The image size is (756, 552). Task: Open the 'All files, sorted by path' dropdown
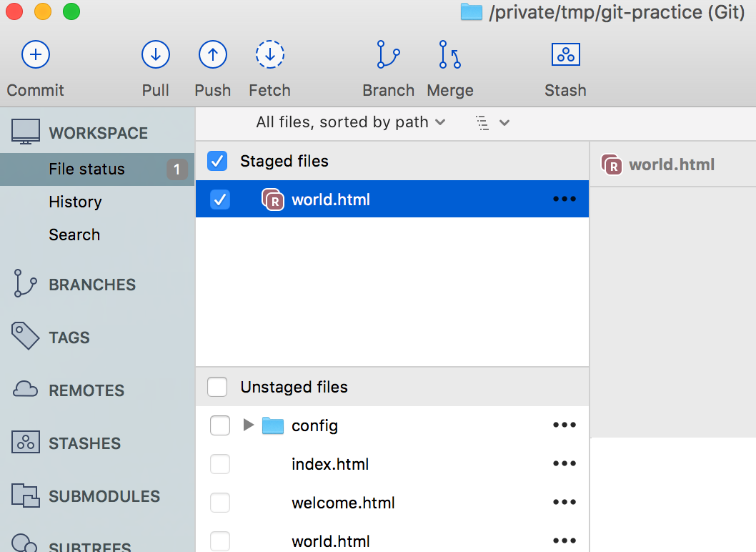tap(351, 122)
